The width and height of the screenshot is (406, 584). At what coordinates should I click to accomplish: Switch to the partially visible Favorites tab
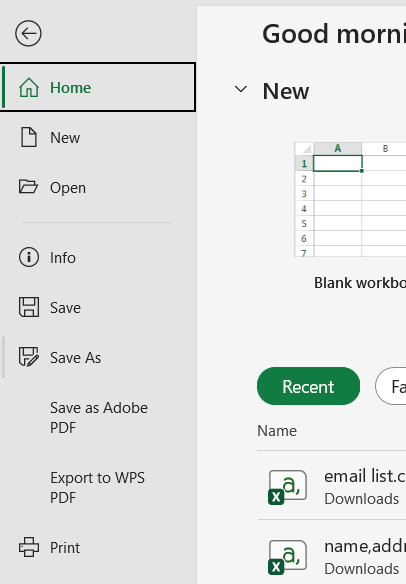tap(391, 386)
